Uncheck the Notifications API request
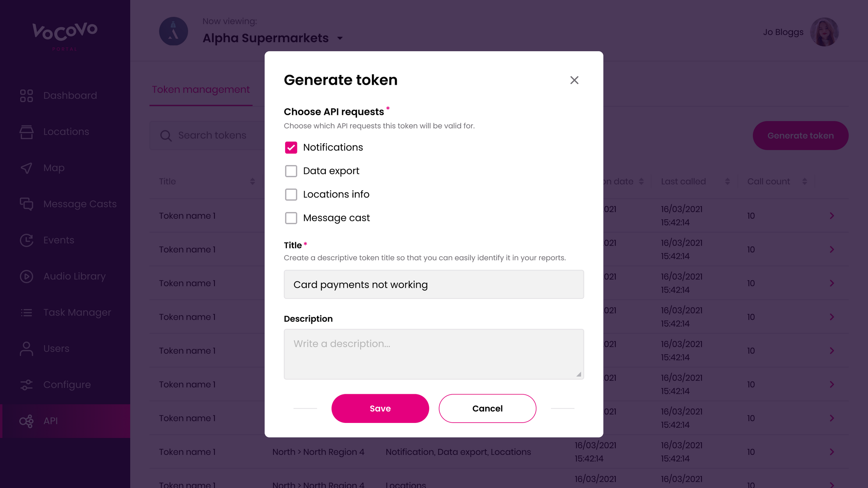This screenshot has height=488, width=868. pos(291,147)
